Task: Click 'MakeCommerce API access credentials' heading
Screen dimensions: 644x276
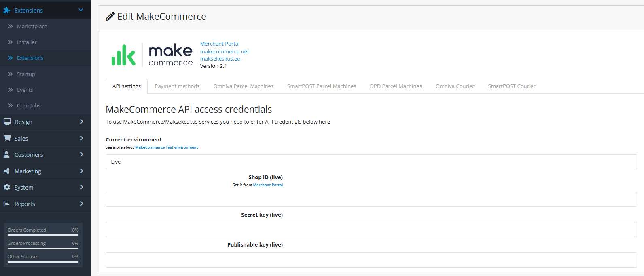Action: [x=189, y=110]
